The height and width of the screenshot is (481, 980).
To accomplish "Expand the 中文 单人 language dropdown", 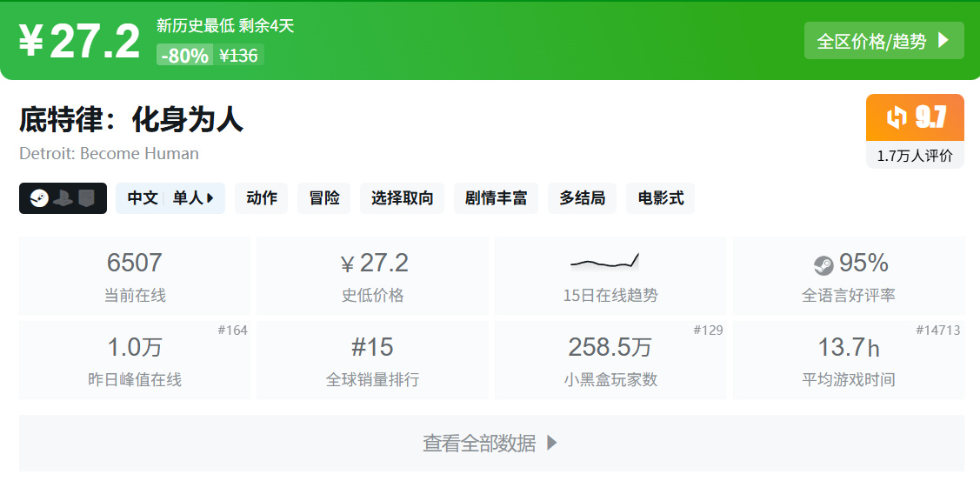I will (x=170, y=198).
